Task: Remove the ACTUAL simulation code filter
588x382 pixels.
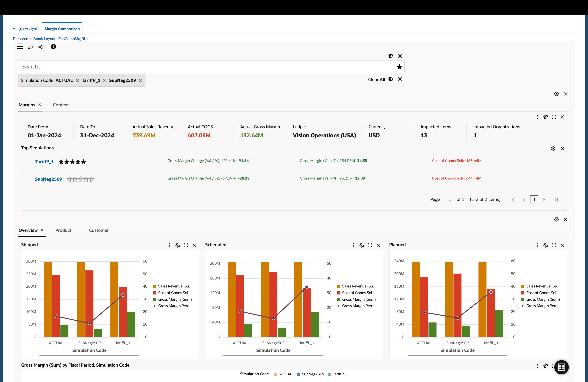Action: click(77, 80)
